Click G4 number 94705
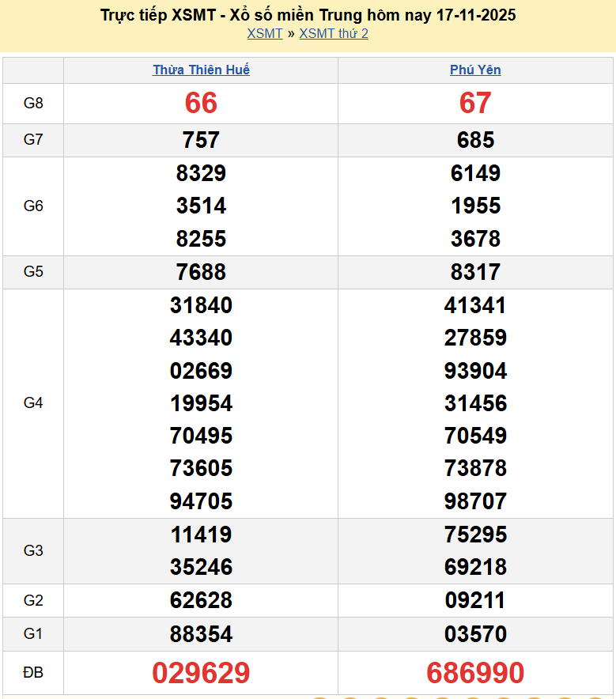This screenshot has height=699, width=616. click(x=201, y=501)
